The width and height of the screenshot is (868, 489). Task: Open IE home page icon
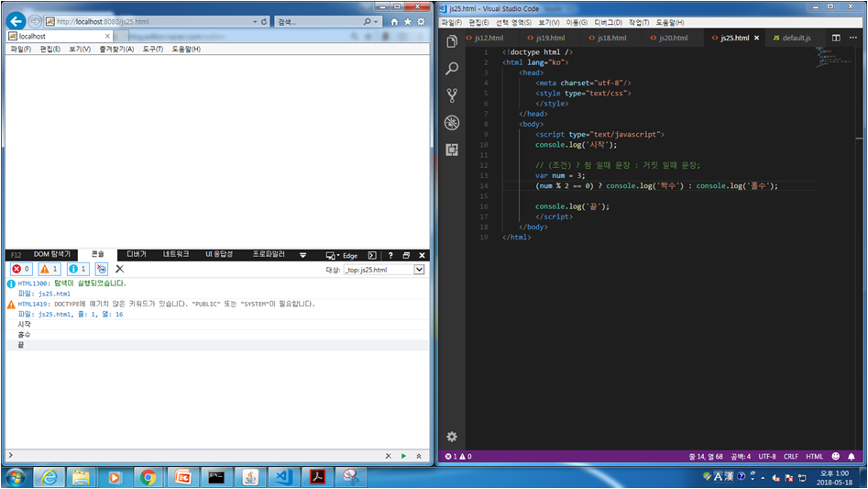(x=394, y=22)
